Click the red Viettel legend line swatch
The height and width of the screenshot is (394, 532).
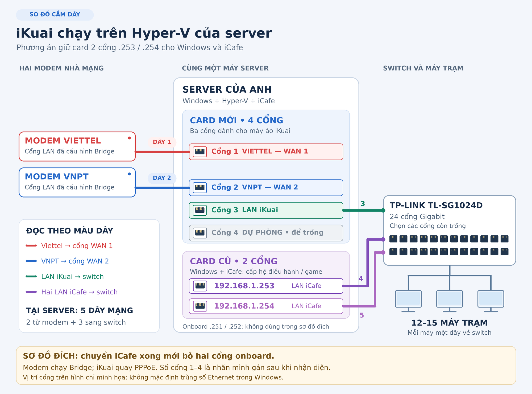click(31, 246)
